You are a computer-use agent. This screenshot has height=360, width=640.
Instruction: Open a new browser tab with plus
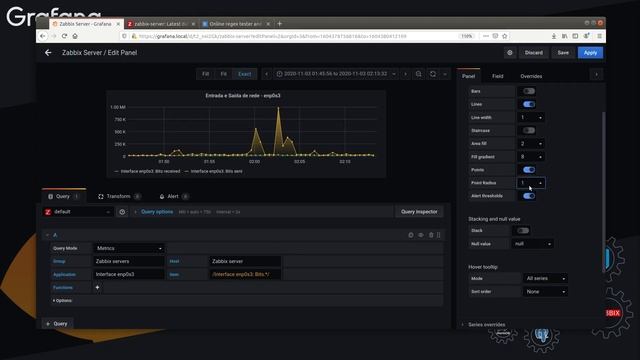(x=280, y=24)
